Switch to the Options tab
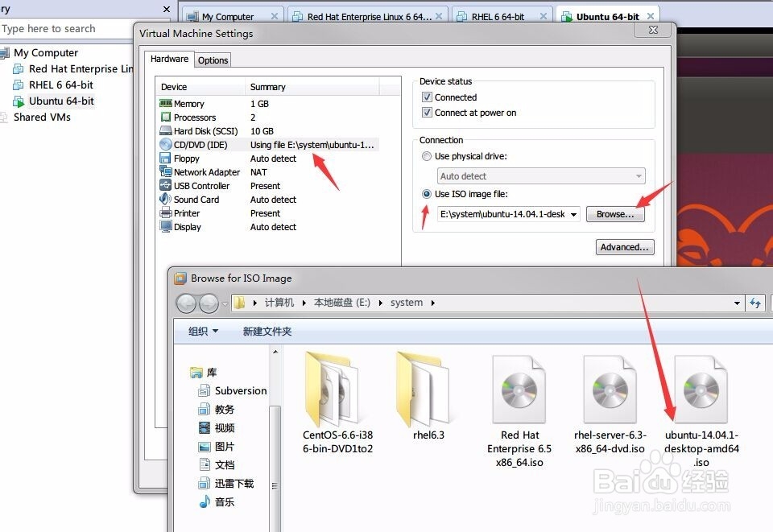Image resolution: width=773 pixels, height=532 pixels. pos(213,60)
